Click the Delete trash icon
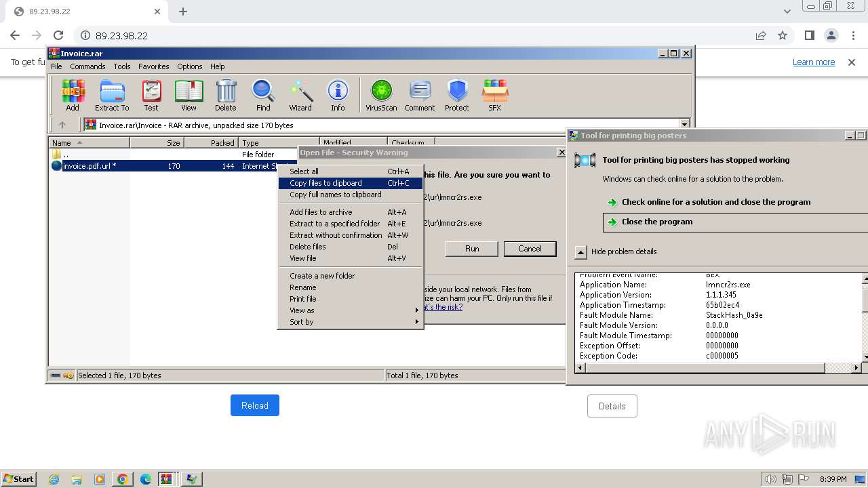The height and width of the screenshot is (488, 868). [x=226, y=95]
